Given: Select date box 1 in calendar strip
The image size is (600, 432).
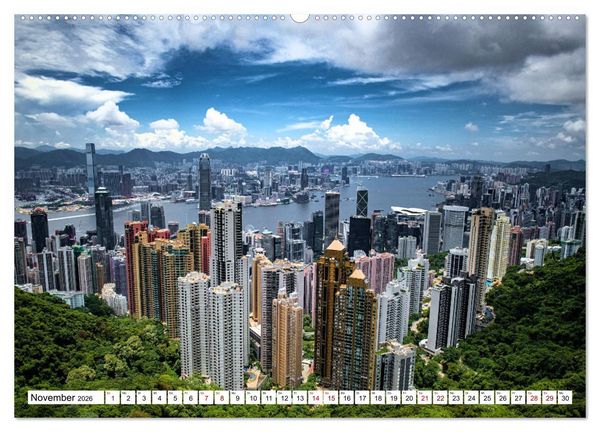Looking at the screenshot, I should pyautogui.click(x=112, y=398).
